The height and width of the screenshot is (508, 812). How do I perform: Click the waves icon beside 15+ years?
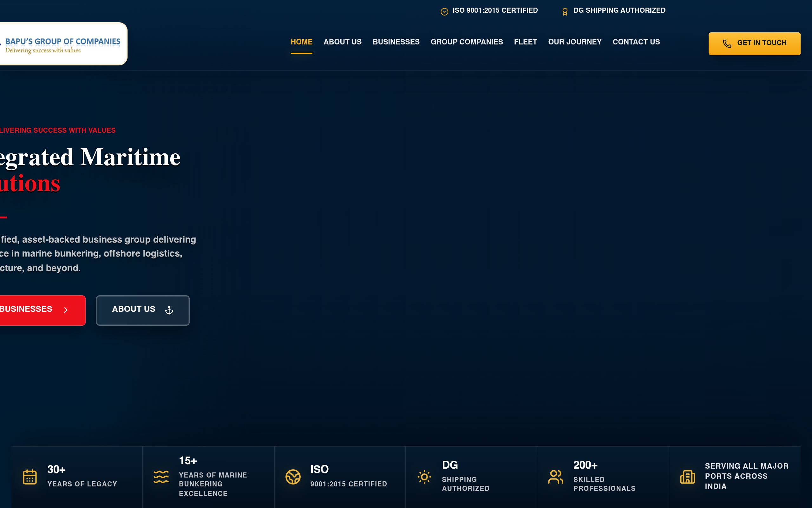[x=161, y=477]
